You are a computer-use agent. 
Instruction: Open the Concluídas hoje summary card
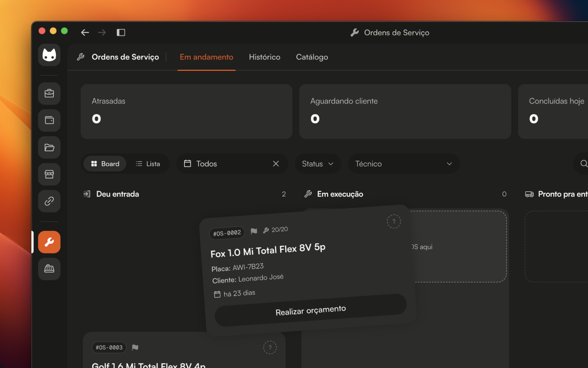[x=553, y=111]
